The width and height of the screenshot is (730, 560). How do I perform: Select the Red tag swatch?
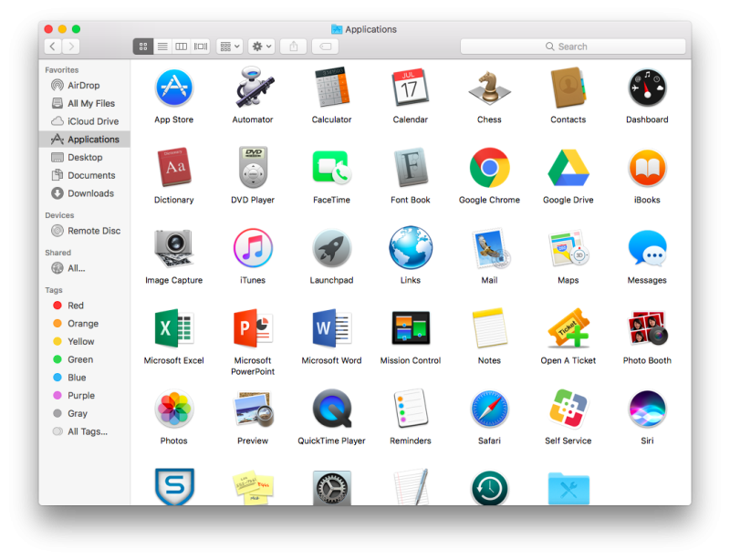pos(57,306)
